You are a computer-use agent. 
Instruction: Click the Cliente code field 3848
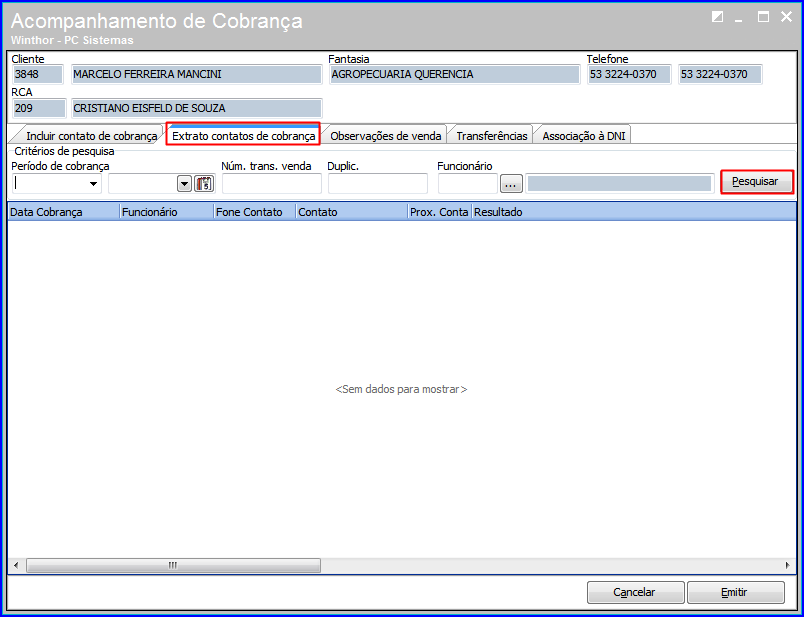pyautogui.click(x=37, y=74)
